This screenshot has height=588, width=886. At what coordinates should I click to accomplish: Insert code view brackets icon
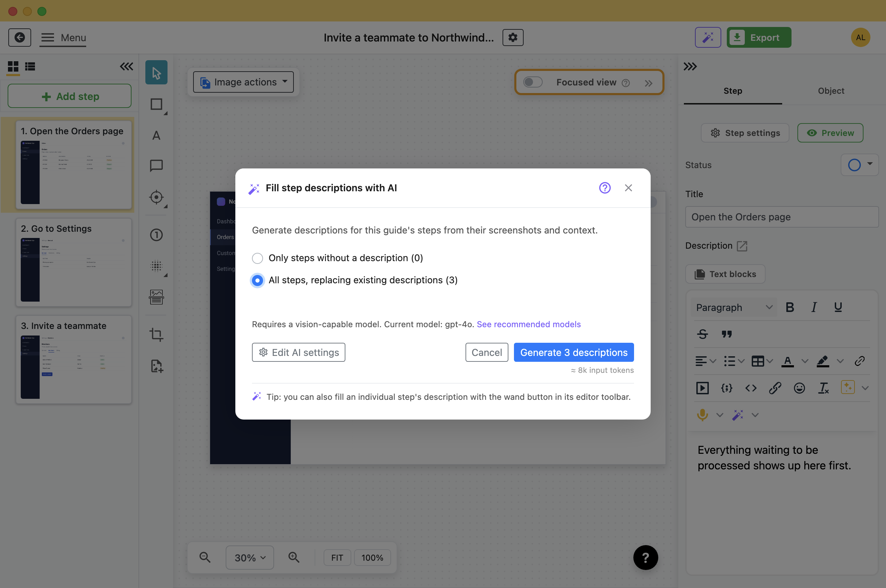click(751, 388)
